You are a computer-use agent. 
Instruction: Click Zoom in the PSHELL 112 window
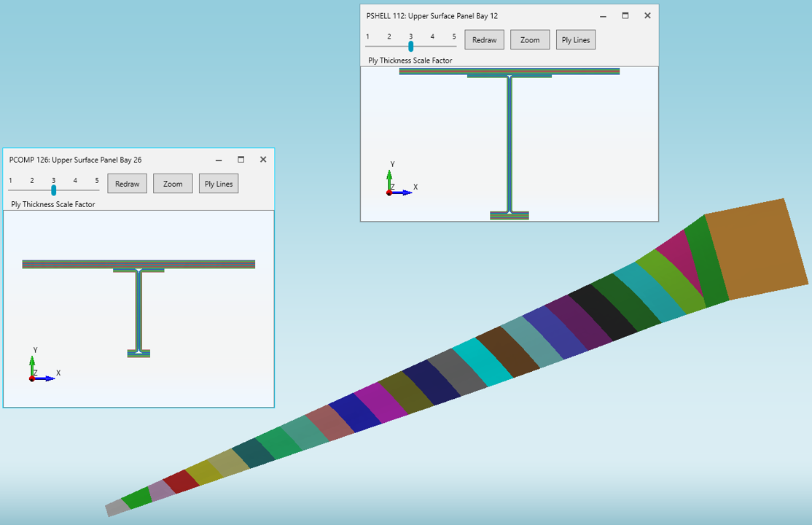(530, 40)
